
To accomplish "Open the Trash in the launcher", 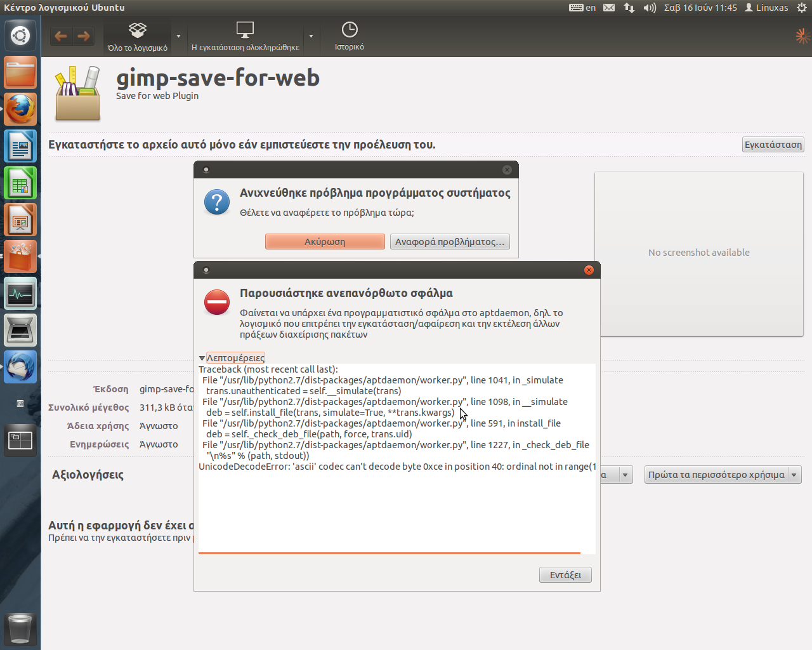I will [20, 628].
